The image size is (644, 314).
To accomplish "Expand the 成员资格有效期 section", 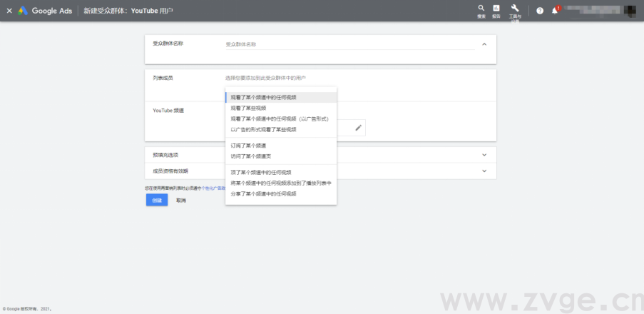I will [484, 171].
